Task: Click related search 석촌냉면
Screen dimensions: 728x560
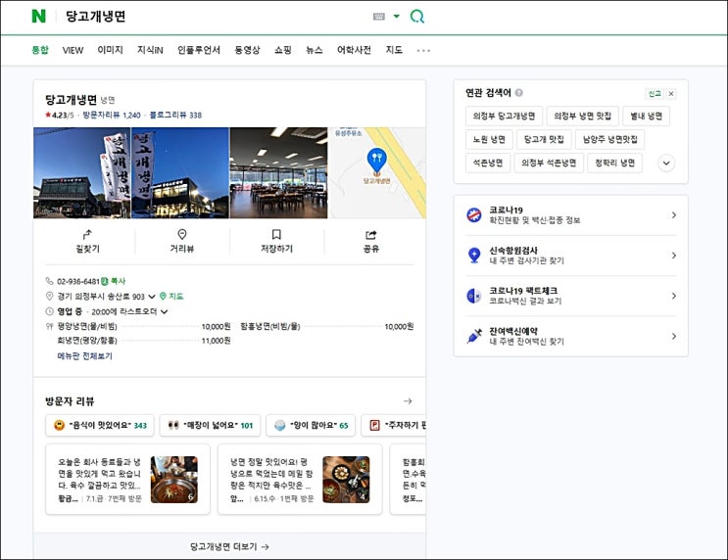Action: click(x=488, y=163)
